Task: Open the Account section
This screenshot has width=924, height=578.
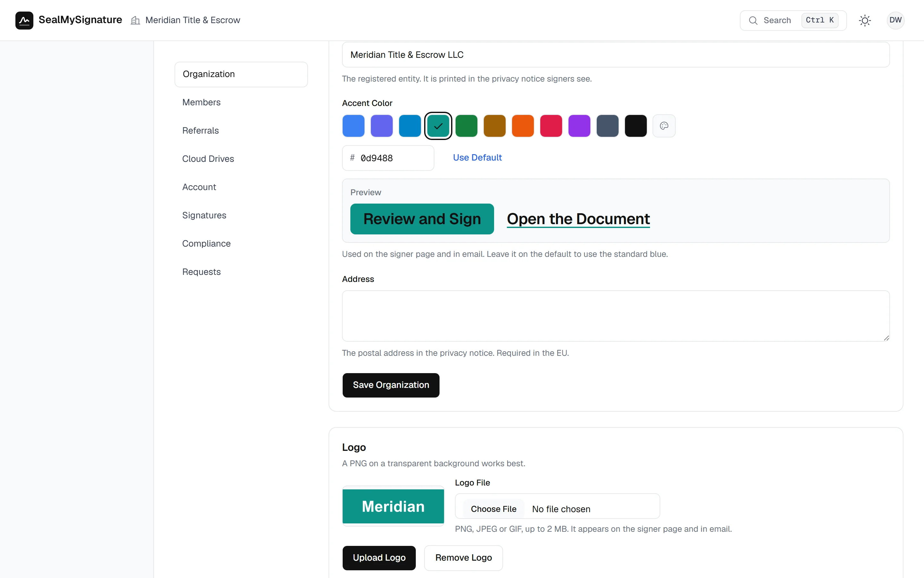Action: (241, 187)
